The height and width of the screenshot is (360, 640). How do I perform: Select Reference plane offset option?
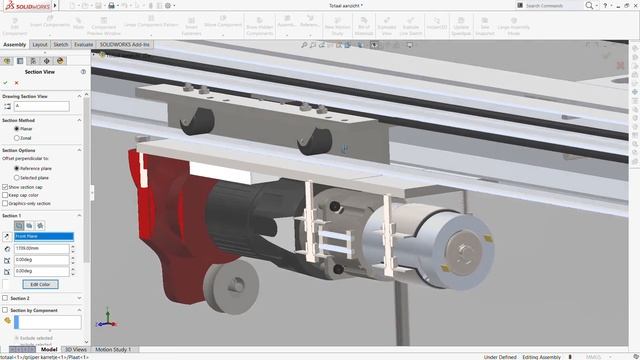17,168
